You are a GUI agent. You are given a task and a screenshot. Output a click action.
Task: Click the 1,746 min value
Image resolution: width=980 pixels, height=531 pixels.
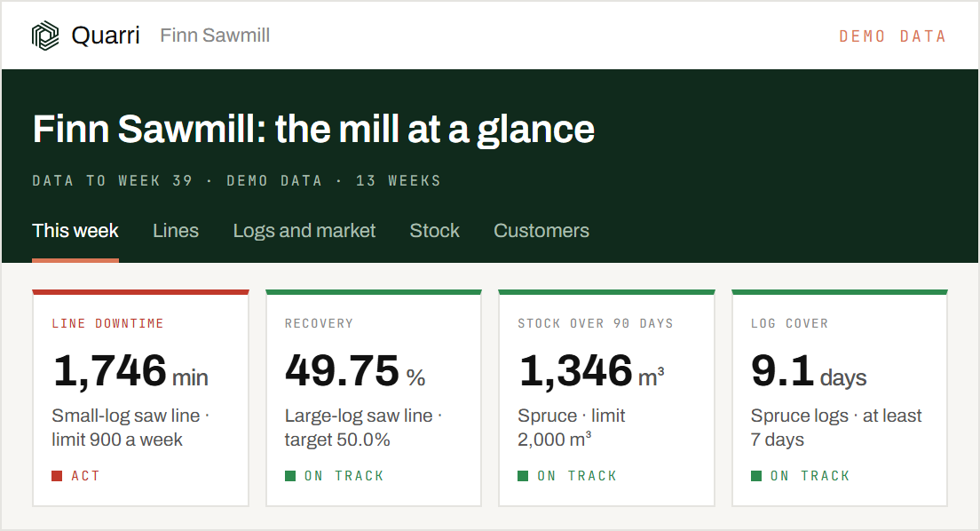[130, 371]
